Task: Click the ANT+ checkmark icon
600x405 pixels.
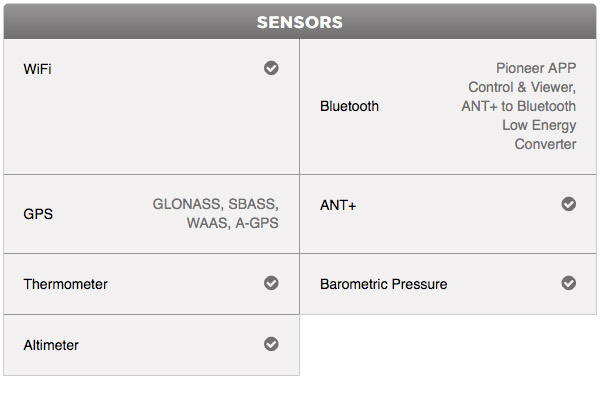Action: 569,204
